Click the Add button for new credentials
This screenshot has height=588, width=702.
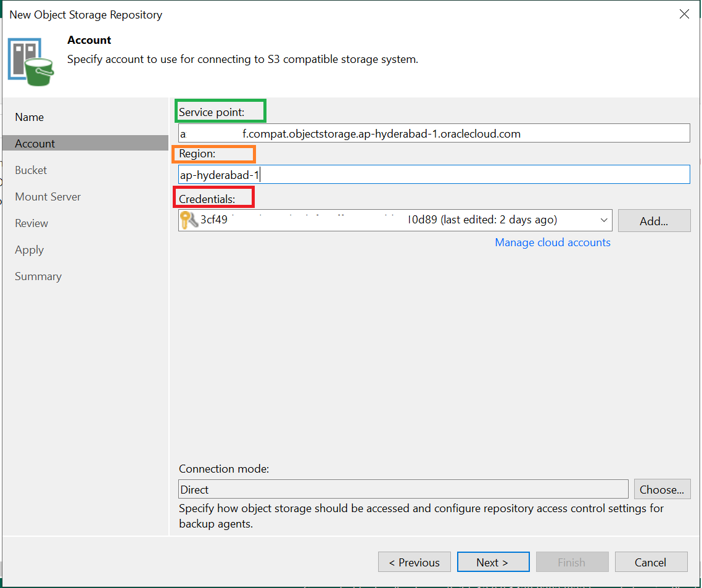tap(654, 220)
